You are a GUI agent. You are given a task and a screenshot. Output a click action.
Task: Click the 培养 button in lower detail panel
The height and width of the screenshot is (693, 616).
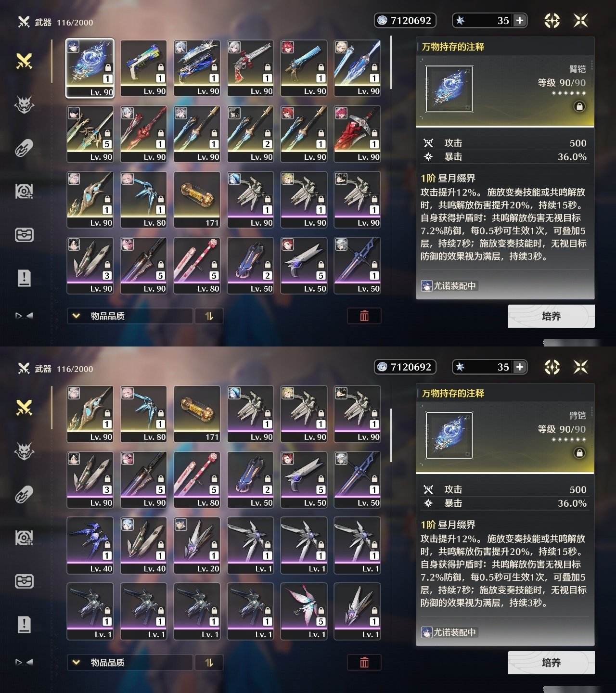[552, 663]
